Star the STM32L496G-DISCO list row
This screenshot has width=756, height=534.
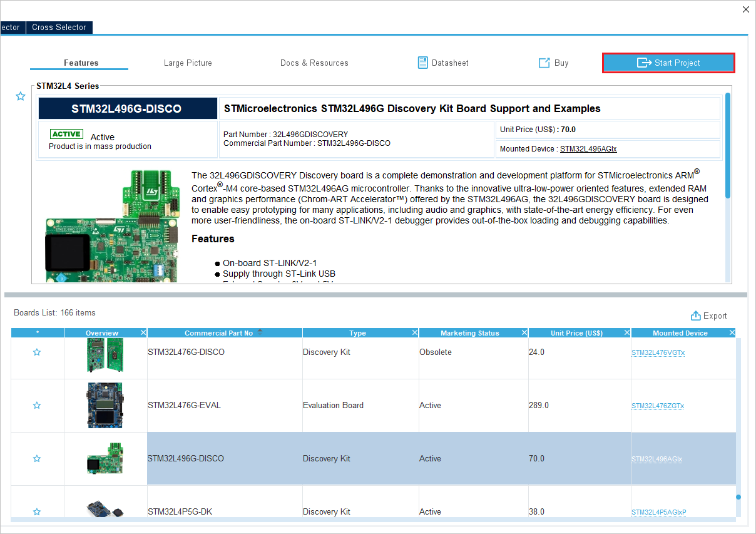click(37, 459)
